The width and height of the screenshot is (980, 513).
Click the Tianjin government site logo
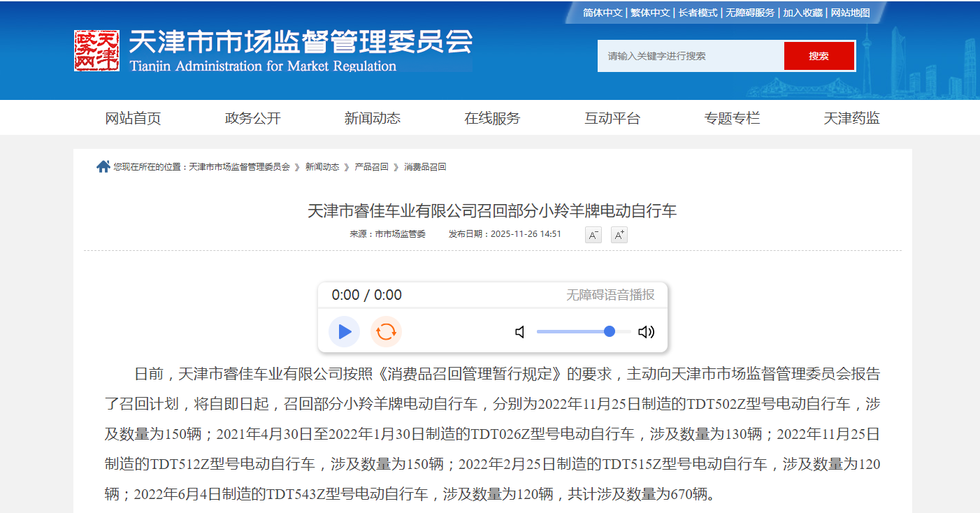96,50
